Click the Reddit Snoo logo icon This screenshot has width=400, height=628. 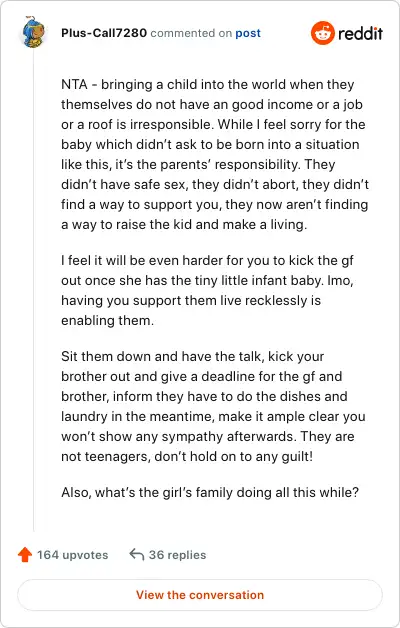(323, 33)
